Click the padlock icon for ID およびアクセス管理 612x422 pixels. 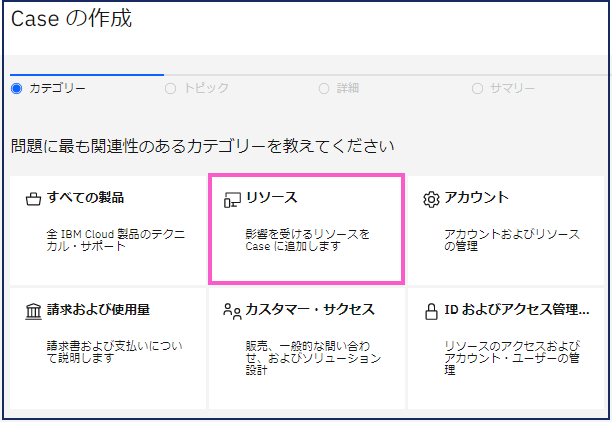coord(431,310)
